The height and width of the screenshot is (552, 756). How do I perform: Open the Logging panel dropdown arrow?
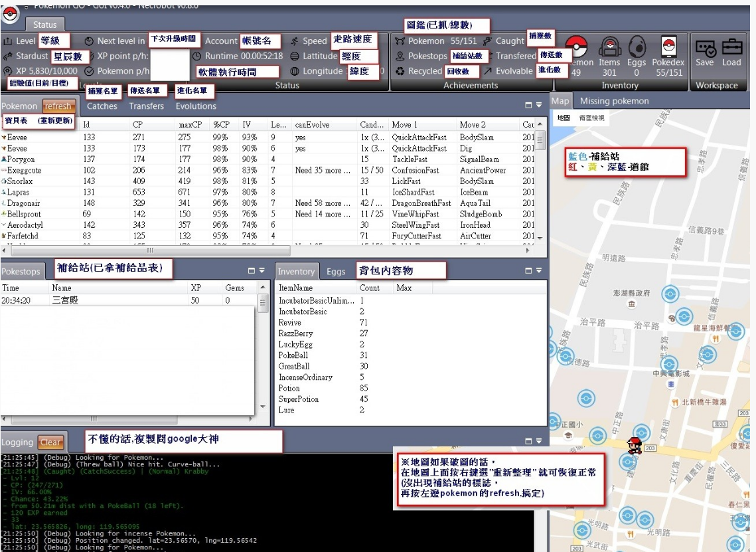pos(540,441)
